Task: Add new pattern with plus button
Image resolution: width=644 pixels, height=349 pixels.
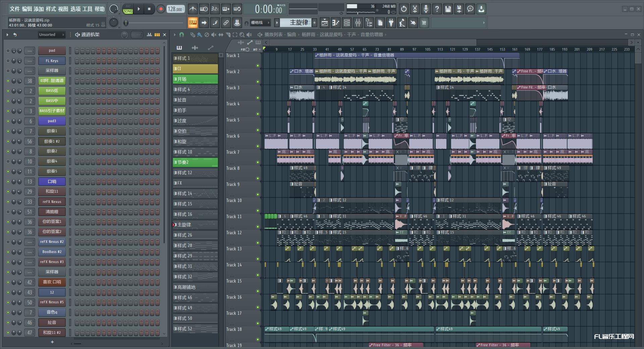Action: click(x=315, y=23)
